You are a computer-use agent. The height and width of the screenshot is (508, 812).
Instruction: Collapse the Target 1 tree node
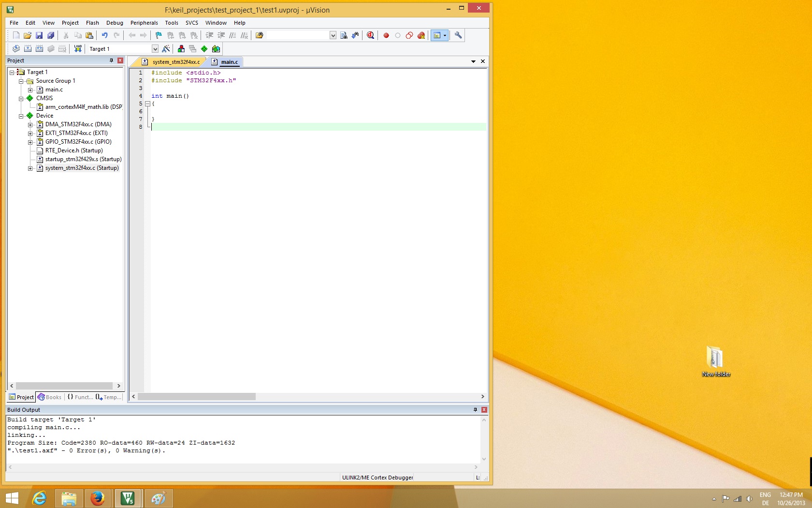(x=12, y=73)
